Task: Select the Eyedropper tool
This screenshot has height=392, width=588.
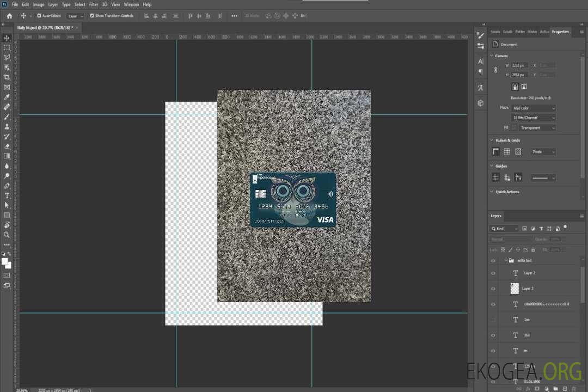Action: [7, 97]
